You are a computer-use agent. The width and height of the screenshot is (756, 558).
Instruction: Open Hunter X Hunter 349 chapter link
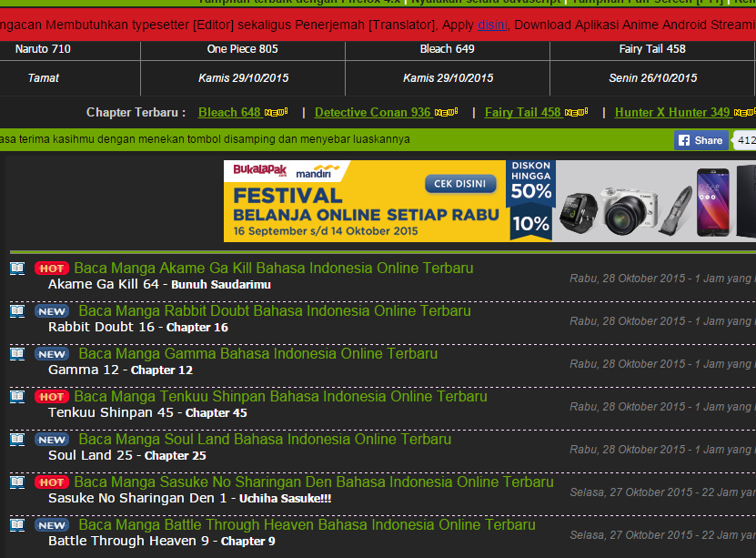coord(672,112)
